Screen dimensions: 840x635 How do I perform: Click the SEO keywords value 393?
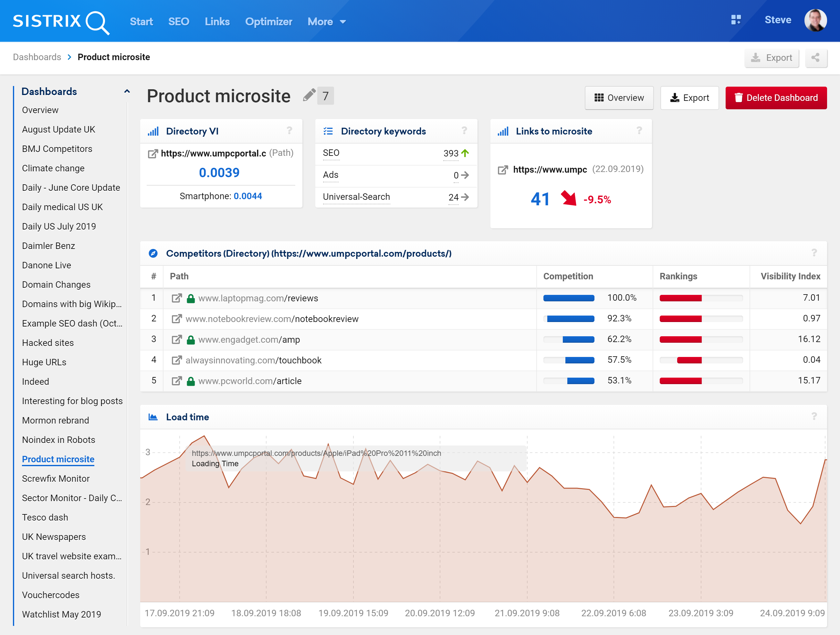[x=451, y=154]
